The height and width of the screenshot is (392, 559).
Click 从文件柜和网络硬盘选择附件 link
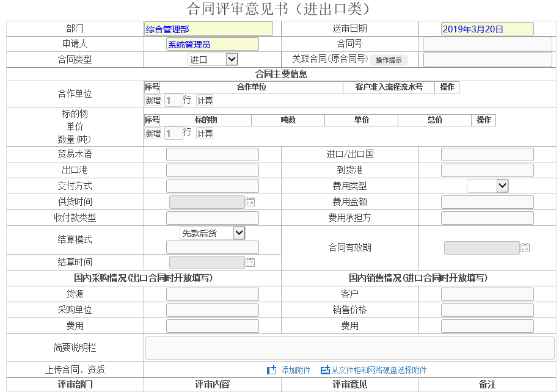click(x=379, y=370)
